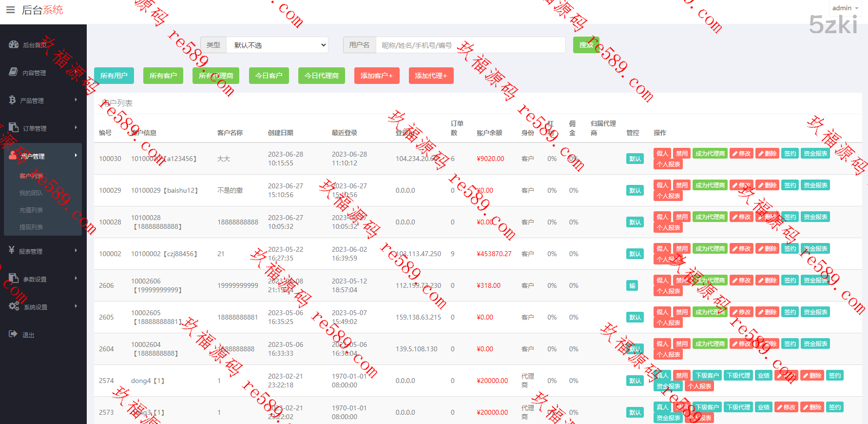Click the dashboard icon beside 后台首页

pos(14,44)
